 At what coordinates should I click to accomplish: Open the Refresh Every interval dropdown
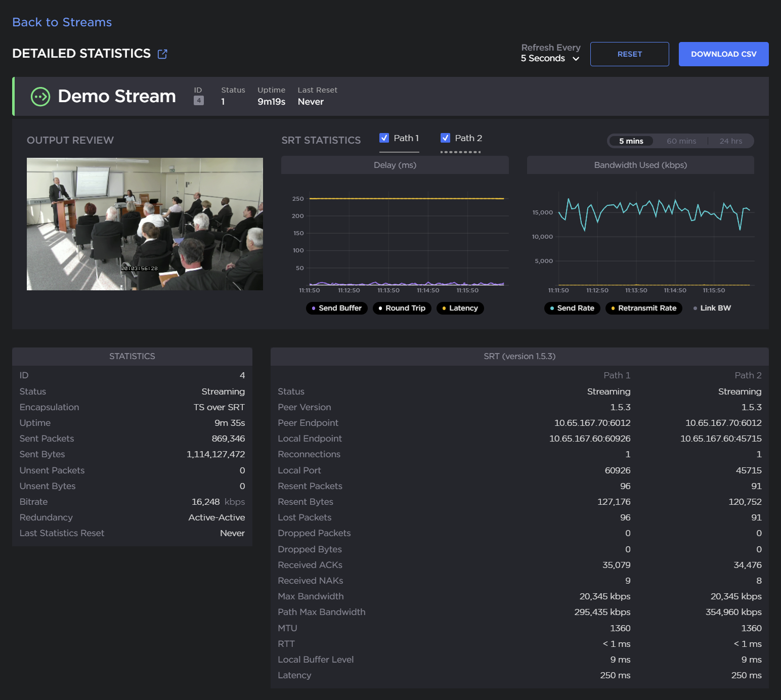[549, 58]
